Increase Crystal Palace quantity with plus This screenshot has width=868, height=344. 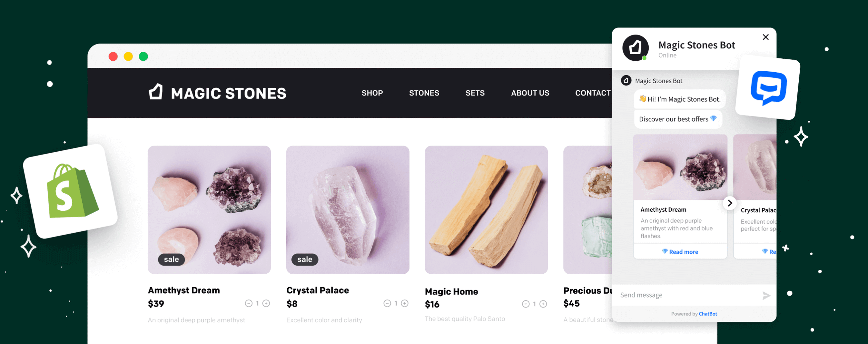coord(405,303)
